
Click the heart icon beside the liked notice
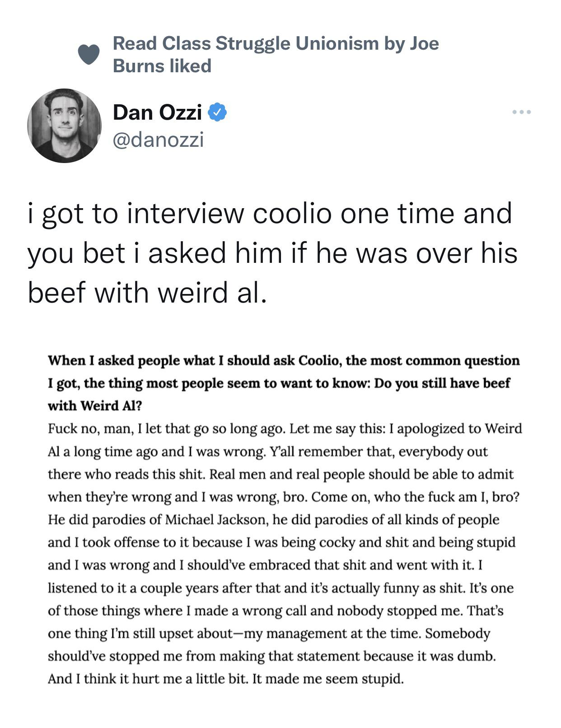[x=89, y=55]
